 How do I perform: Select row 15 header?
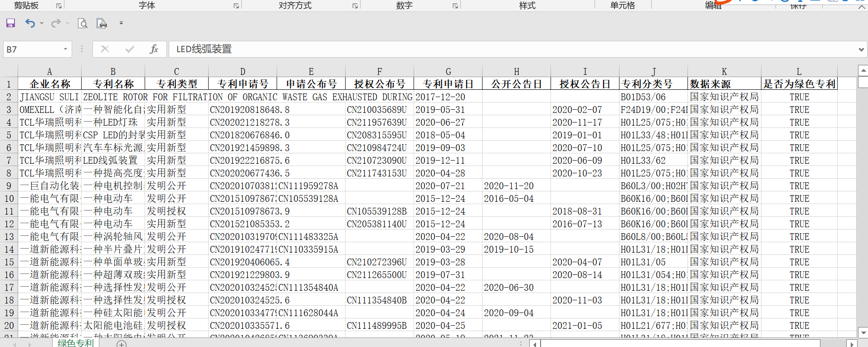tap(9, 262)
